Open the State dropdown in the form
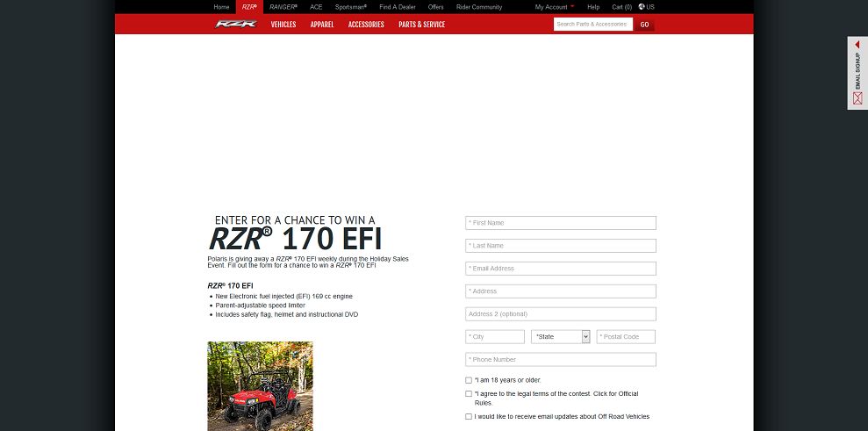 coord(561,336)
